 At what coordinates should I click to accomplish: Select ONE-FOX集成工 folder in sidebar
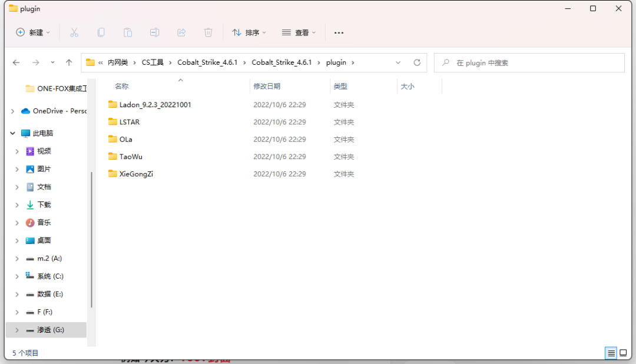point(62,88)
